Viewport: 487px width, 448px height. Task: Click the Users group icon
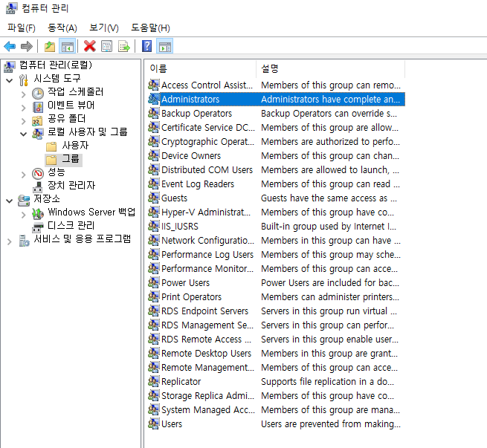153,423
